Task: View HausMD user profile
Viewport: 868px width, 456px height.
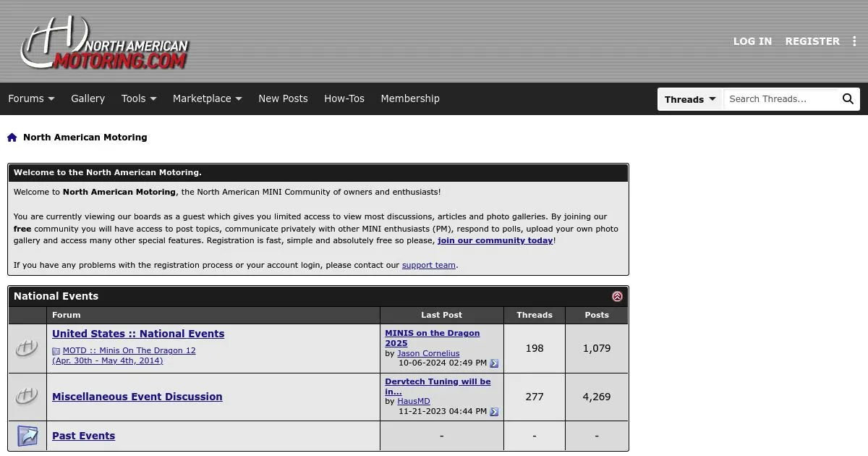Action: 414,401
